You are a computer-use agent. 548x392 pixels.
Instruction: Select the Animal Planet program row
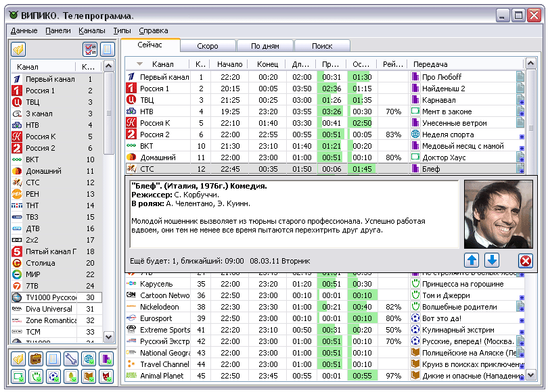325,376
